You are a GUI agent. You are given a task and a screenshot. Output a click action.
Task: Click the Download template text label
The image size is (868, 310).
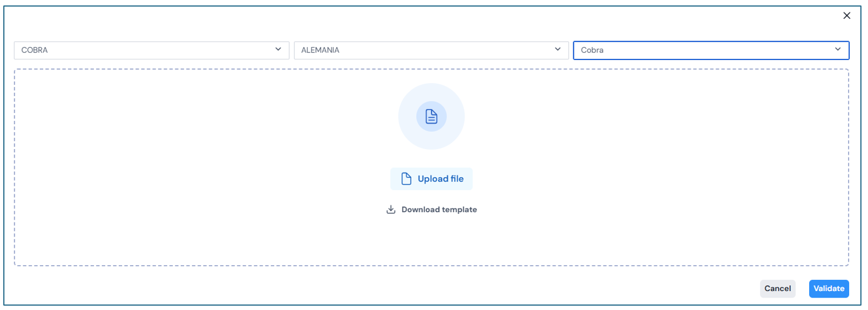(x=439, y=210)
